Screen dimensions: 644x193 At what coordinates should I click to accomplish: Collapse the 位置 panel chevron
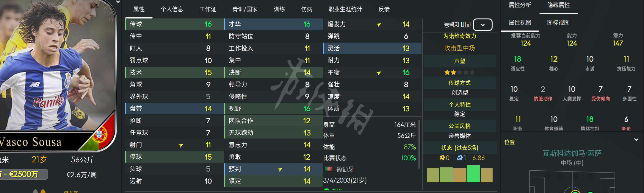point(636,140)
